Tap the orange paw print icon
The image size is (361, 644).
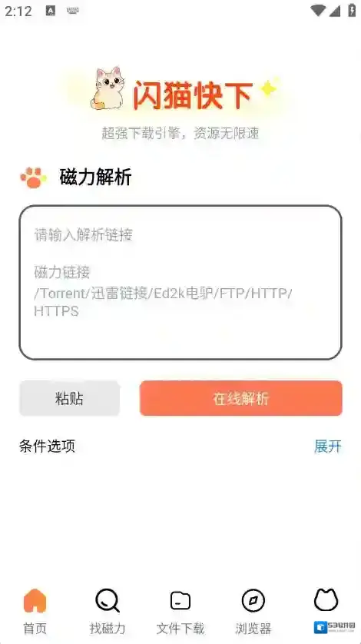pyautogui.click(x=33, y=178)
